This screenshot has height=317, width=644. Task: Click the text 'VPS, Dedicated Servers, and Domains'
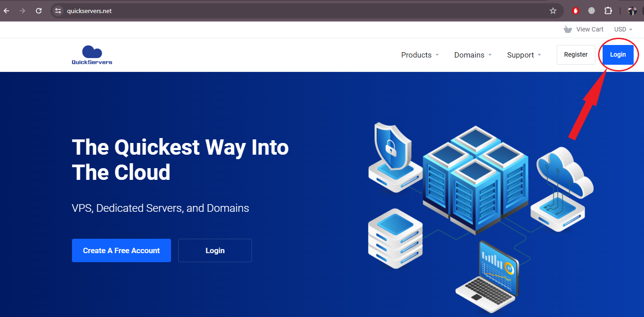click(x=160, y=208)
